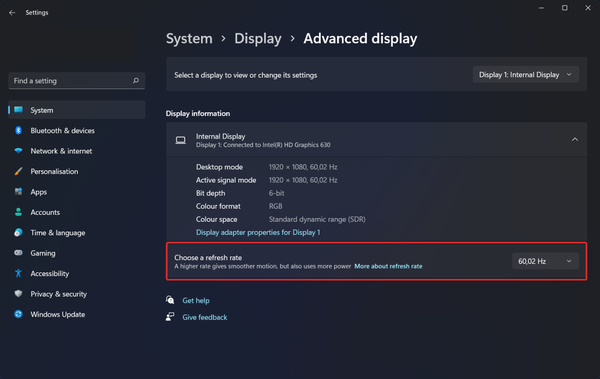The width and height of the screenshot is (600, 379).
Task: Open Accessibility settings
Action: pos(50,273)
